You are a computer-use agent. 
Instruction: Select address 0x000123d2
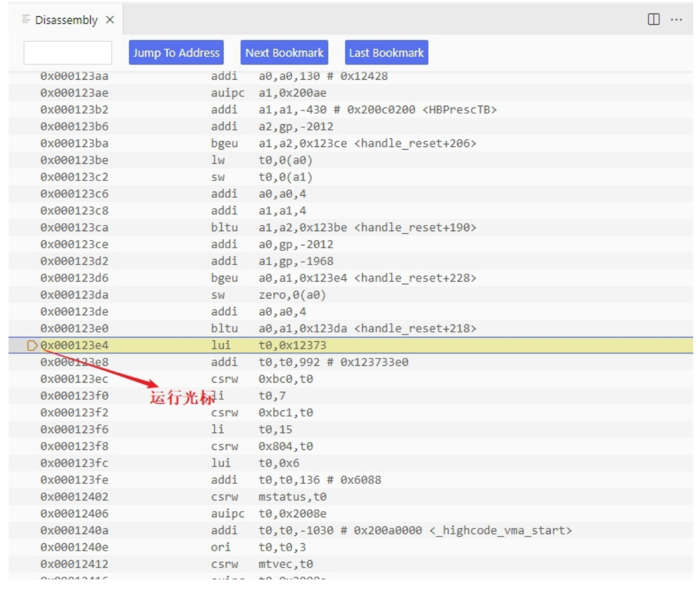coord(75,261)
